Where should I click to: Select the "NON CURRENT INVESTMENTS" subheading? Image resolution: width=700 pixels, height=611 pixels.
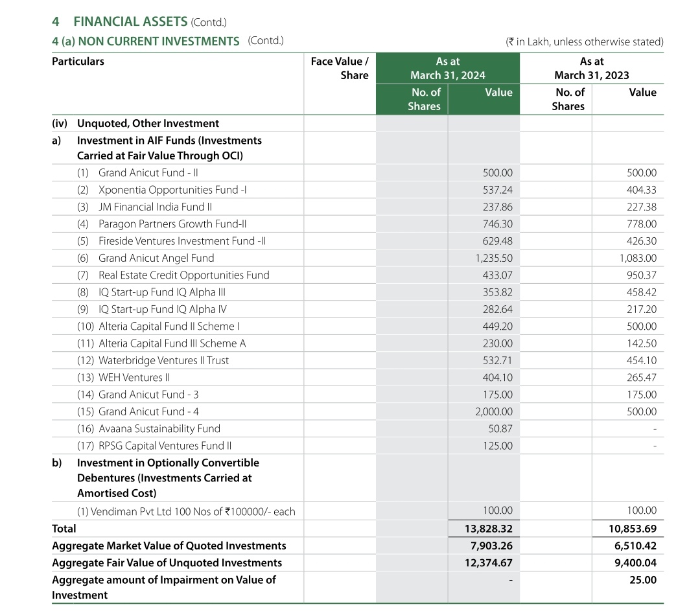(x=159, y=41)
